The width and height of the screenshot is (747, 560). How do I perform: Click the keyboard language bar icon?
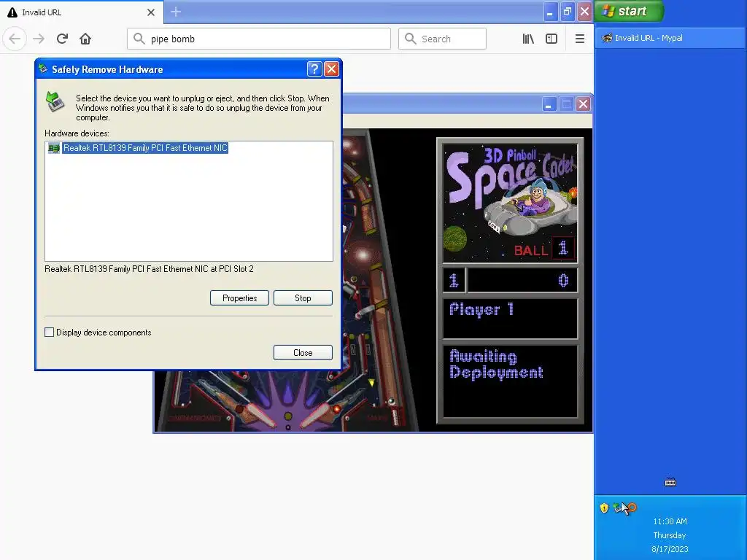(x=670, y=483)
